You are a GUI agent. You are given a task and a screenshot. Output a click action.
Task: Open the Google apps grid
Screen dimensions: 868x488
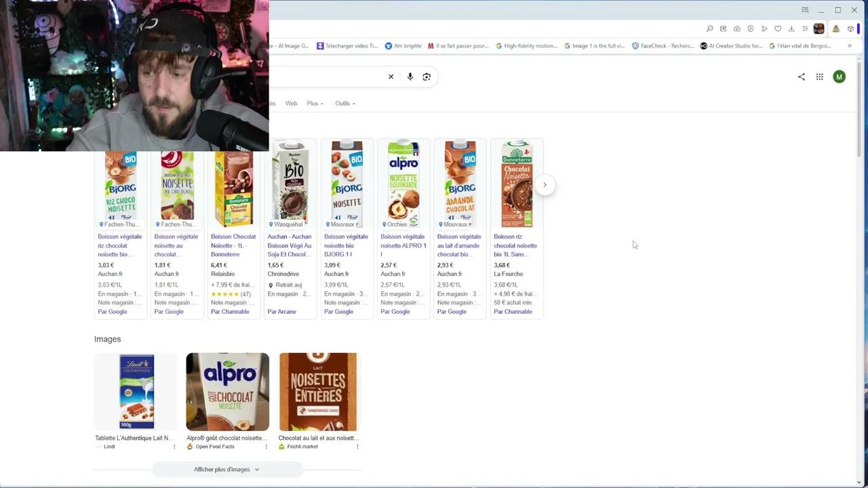(x=820, y=77)
